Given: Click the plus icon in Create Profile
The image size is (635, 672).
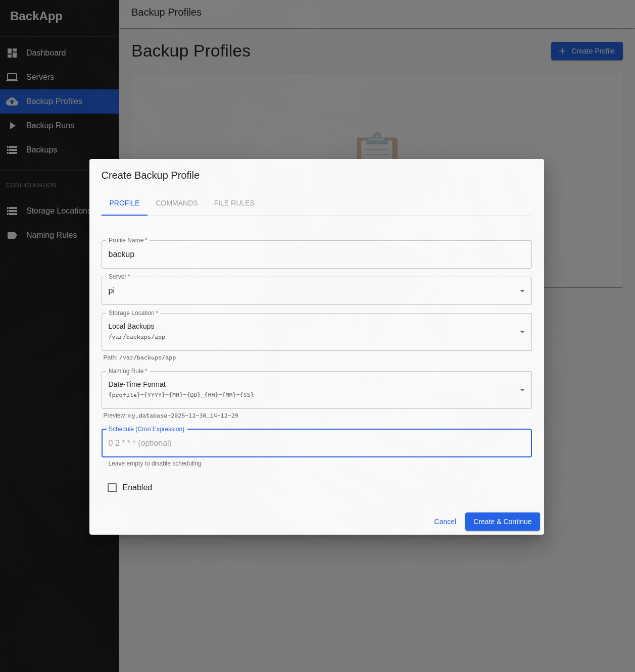Looking at the screenshot, I should [562, 51].
